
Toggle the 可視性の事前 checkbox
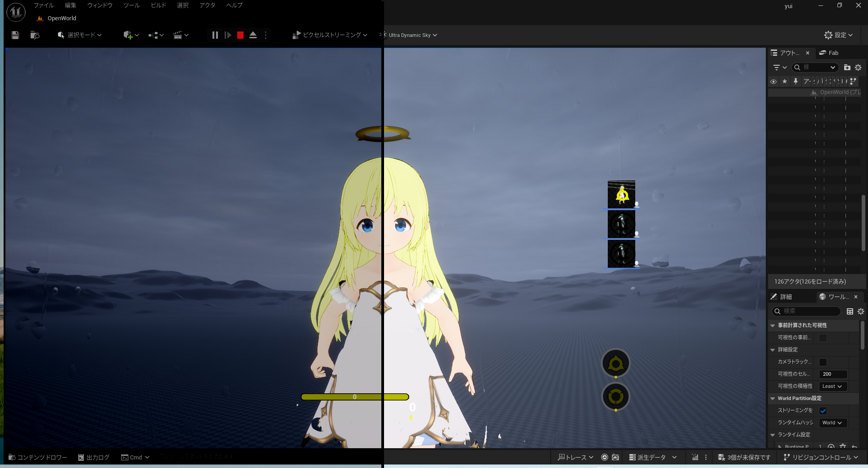[x=823, y=338]
